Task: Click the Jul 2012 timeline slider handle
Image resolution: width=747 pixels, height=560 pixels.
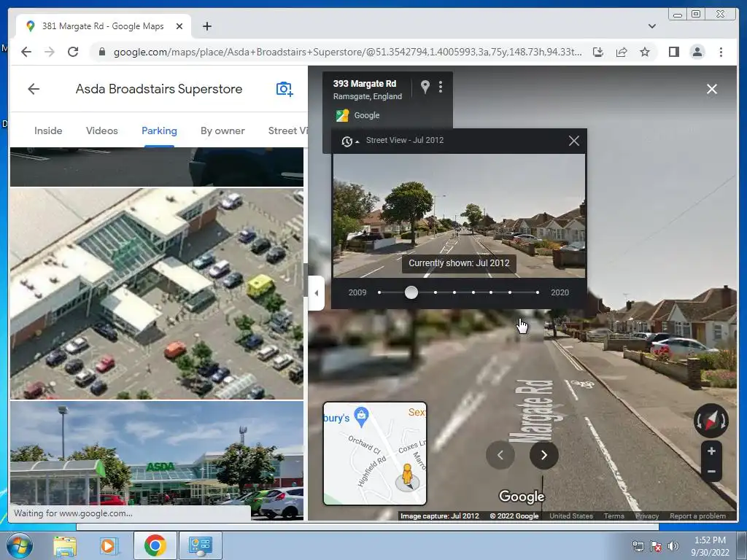Action: pyautogui.click(x=411, y=292)
